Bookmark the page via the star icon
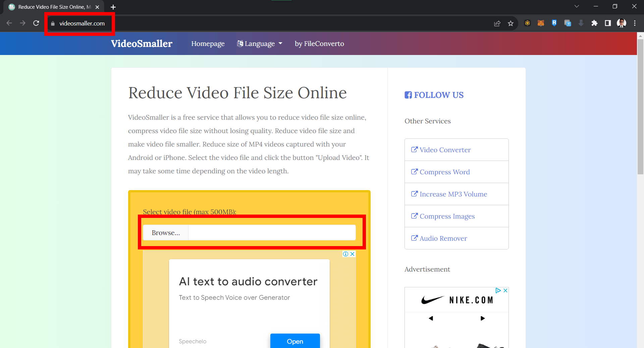 (x=511, y=23)
